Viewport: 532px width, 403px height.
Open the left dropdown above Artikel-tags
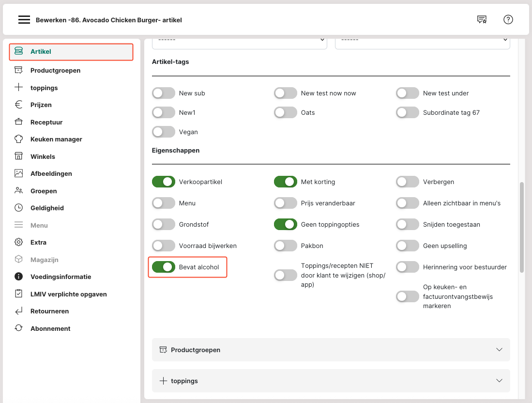tap(240, 40)
